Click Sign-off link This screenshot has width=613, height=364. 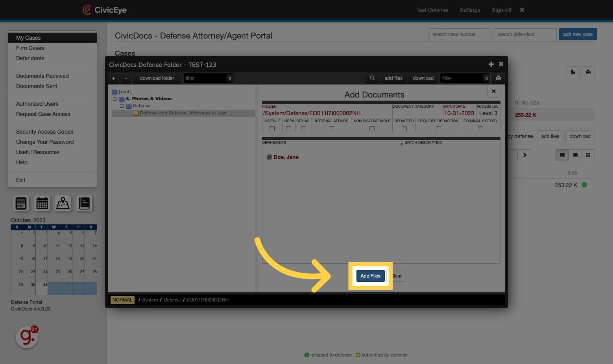(502, 10)
